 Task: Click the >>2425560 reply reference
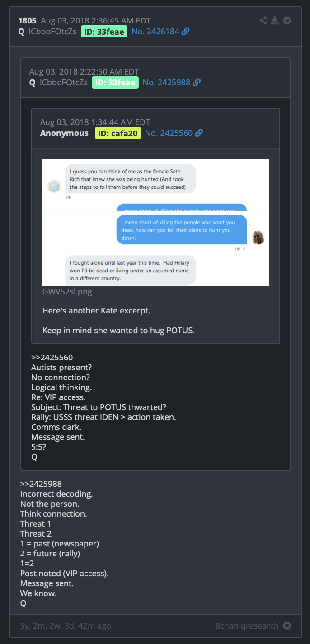52,358
